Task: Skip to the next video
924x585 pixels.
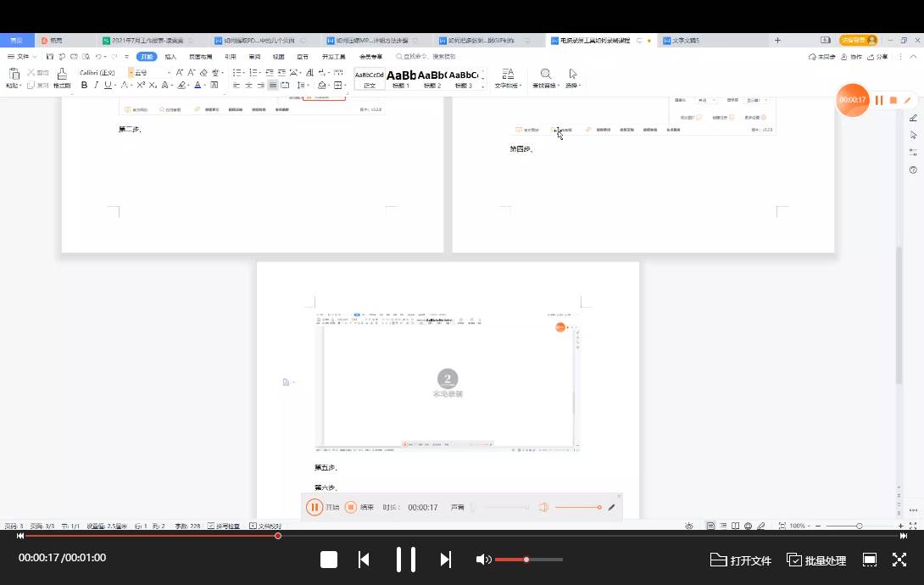Action: click(446, 560)
